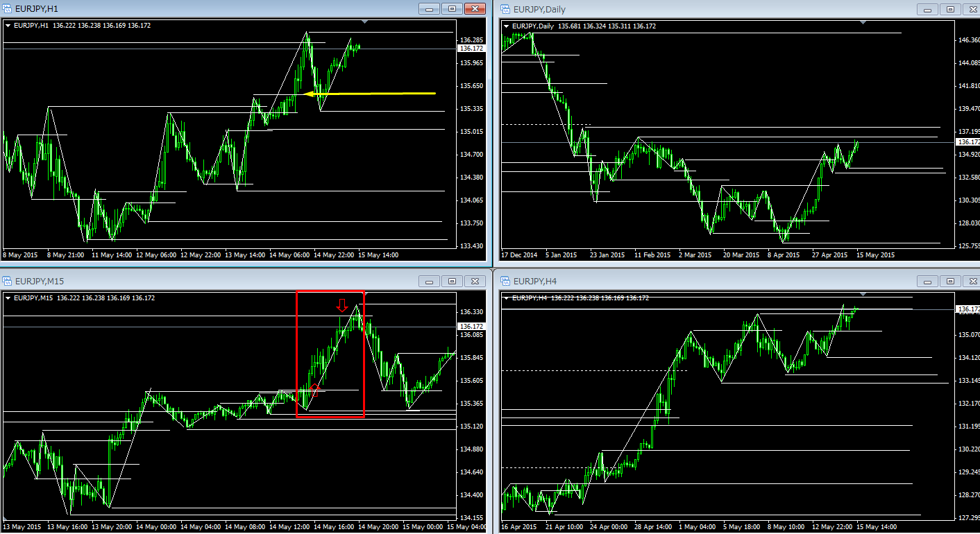The width and height of the screenshot is (980, 534).
Task: Close the EURJPY,M15 chart window
Action: pyautogui.click(x=475, y=281)
